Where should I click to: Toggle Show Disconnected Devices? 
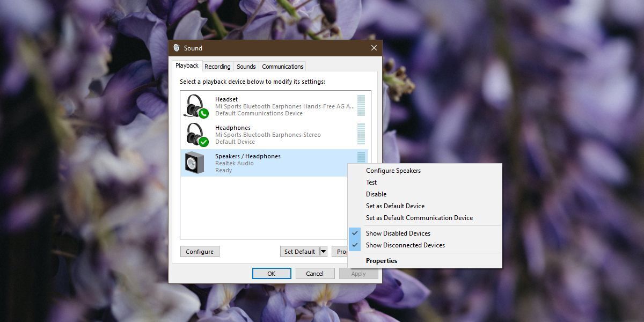[405, 245]
